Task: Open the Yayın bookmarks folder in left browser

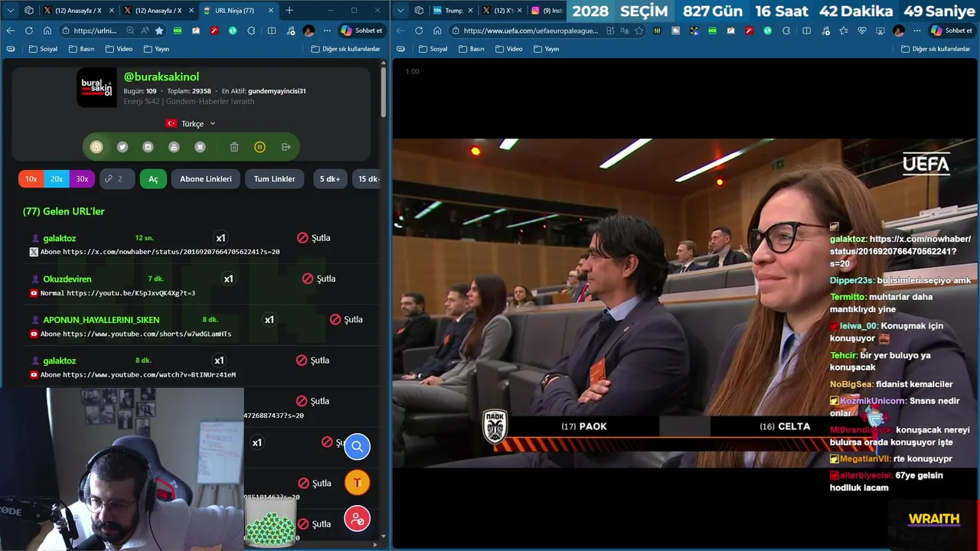Action: point(156,48)
